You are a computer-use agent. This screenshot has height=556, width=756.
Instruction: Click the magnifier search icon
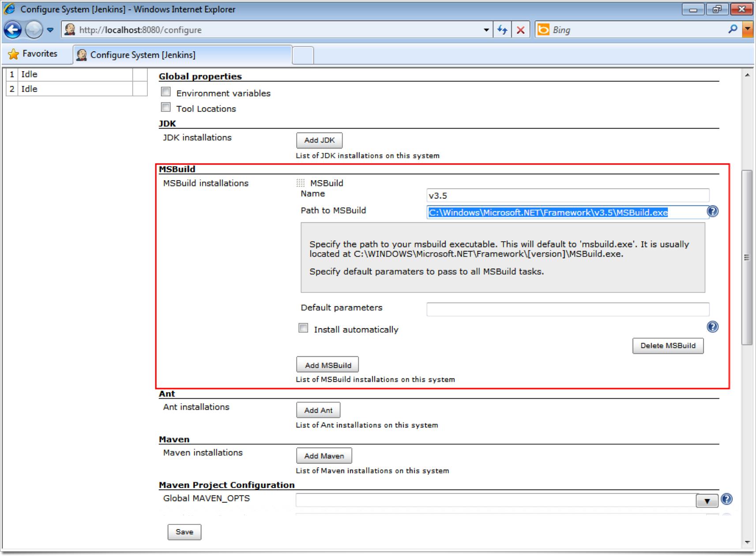(732, 30)
